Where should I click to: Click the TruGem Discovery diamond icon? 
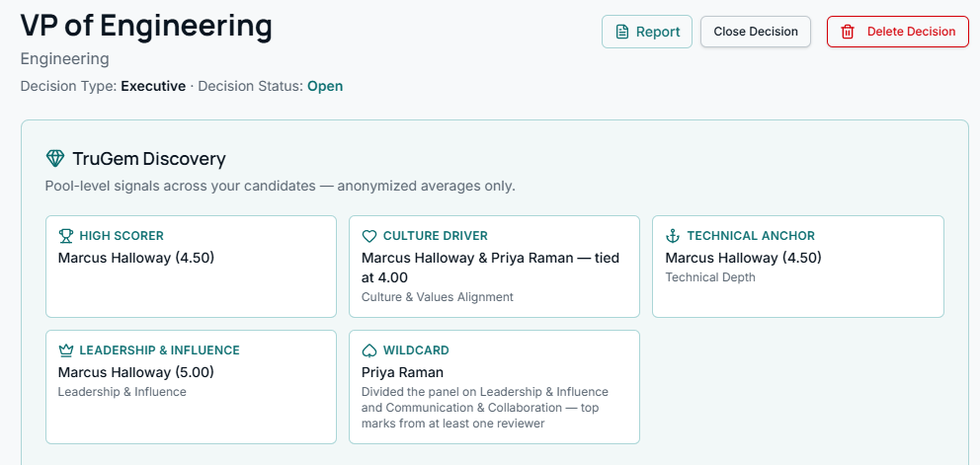(x=55, y=158)
